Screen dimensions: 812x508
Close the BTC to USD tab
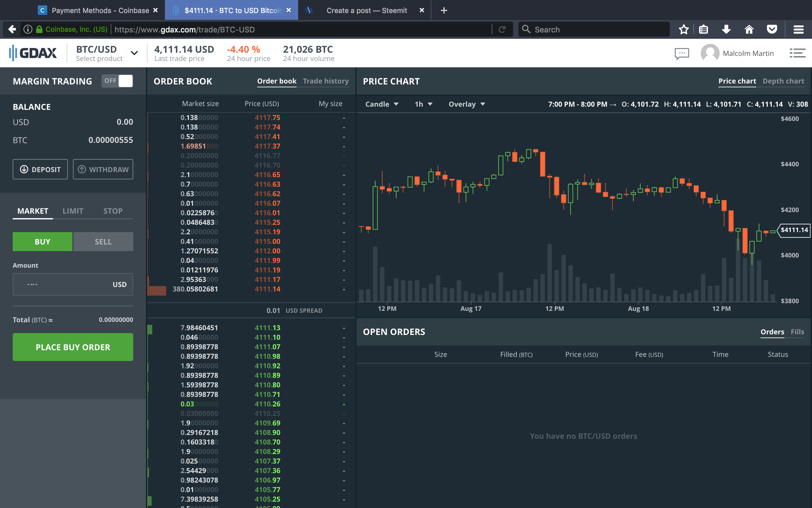(x=289, y=10)
